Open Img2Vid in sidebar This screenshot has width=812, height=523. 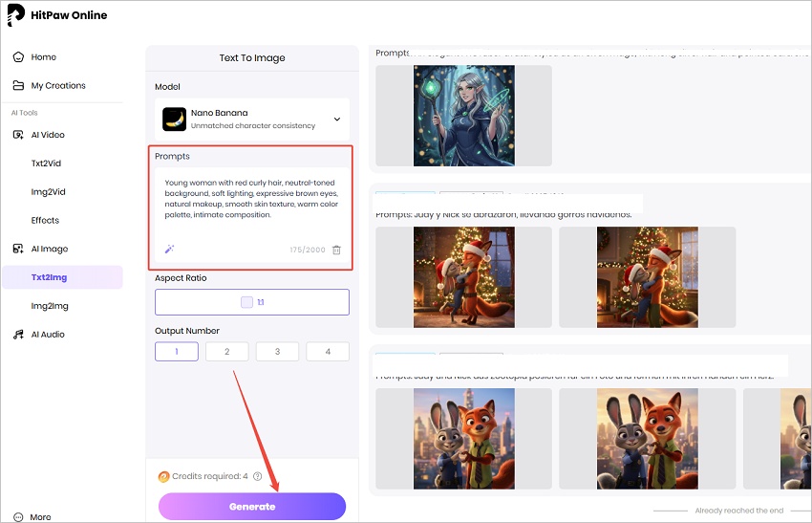[48, 192]
